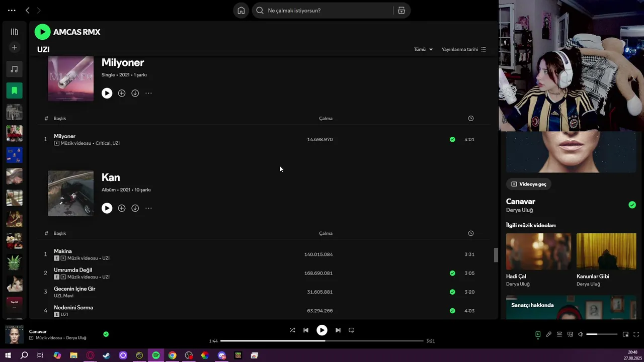Skip to previous track
Image resolution: width=644 pixels, height=362 pixels.
click(306, 330)
